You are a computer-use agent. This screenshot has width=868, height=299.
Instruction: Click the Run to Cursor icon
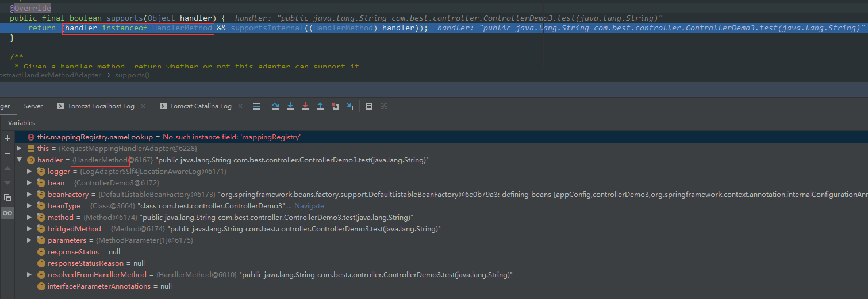(350, 106)
